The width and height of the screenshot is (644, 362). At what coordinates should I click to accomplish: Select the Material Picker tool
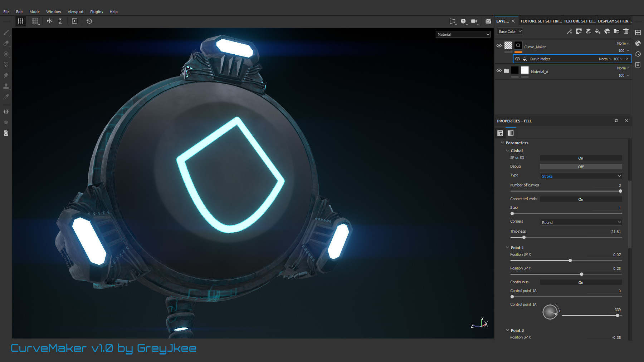(6, 97)
